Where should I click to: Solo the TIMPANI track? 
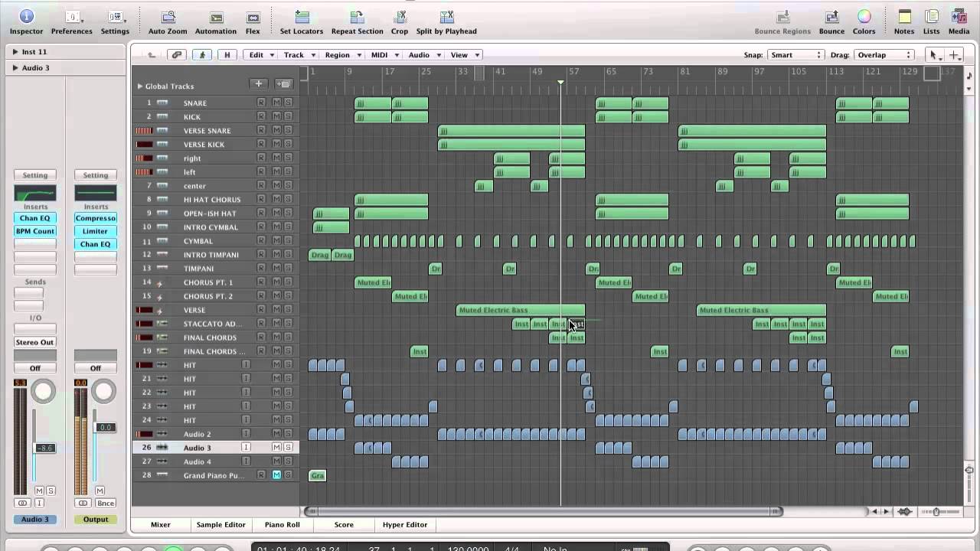288,268
